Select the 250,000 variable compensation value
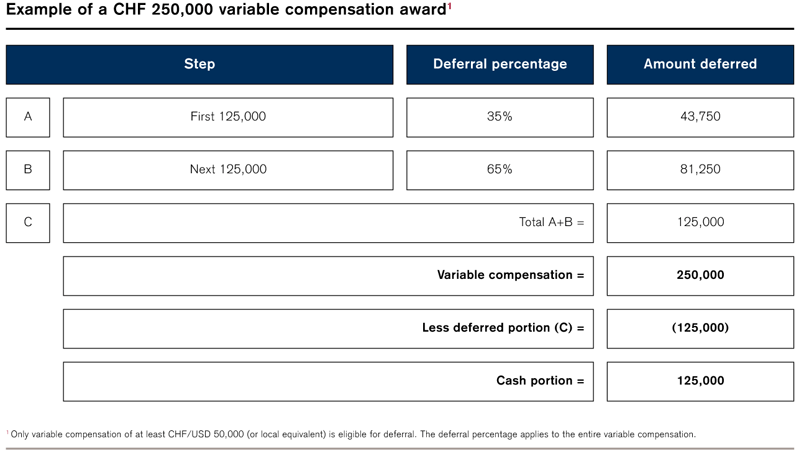 pos(700,276)
